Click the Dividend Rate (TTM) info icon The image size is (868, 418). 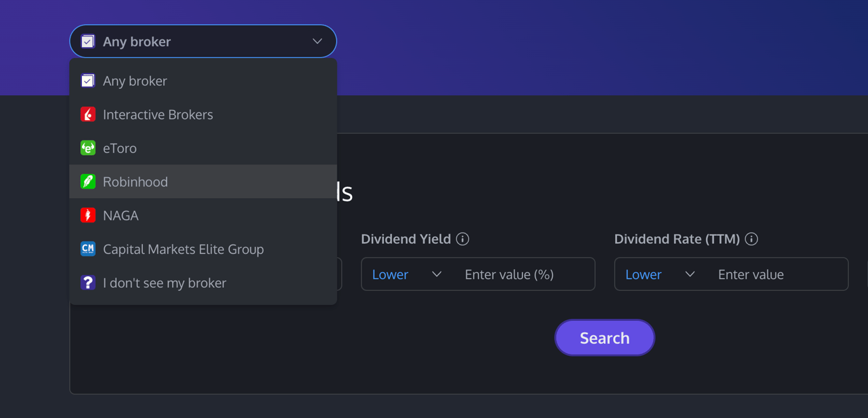tap(752, 239)
